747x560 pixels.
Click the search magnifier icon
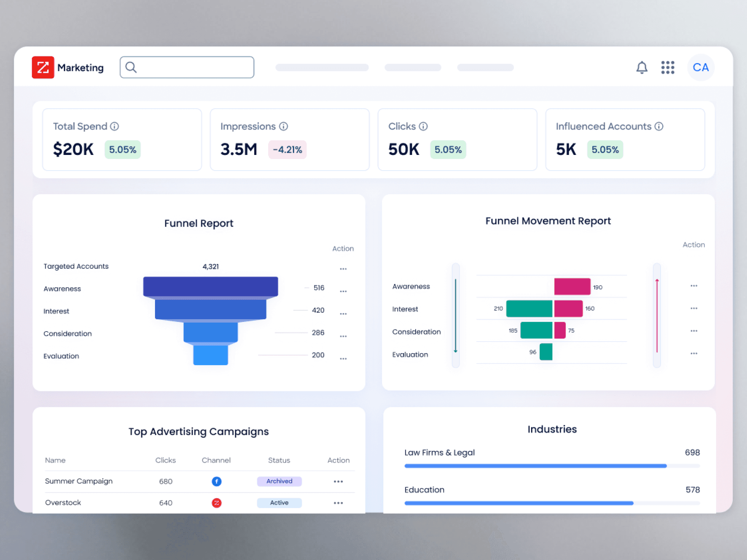click(x=131, y=67)
